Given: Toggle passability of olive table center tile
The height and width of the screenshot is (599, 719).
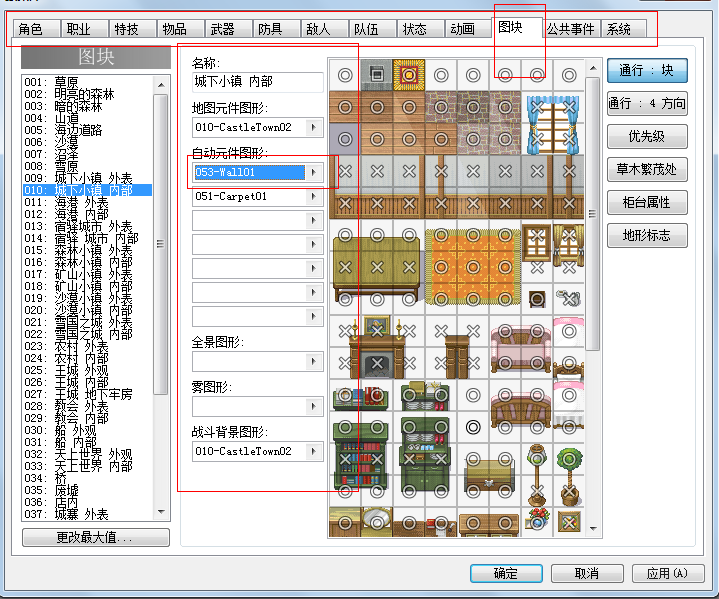Looking at the screenshot, I should [x=377, y=267].
